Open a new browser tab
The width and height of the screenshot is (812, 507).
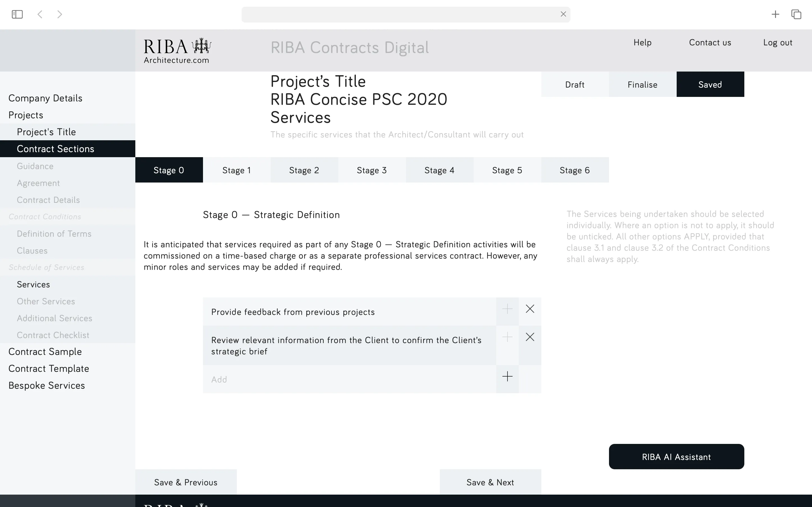click(x=775, y=14)
